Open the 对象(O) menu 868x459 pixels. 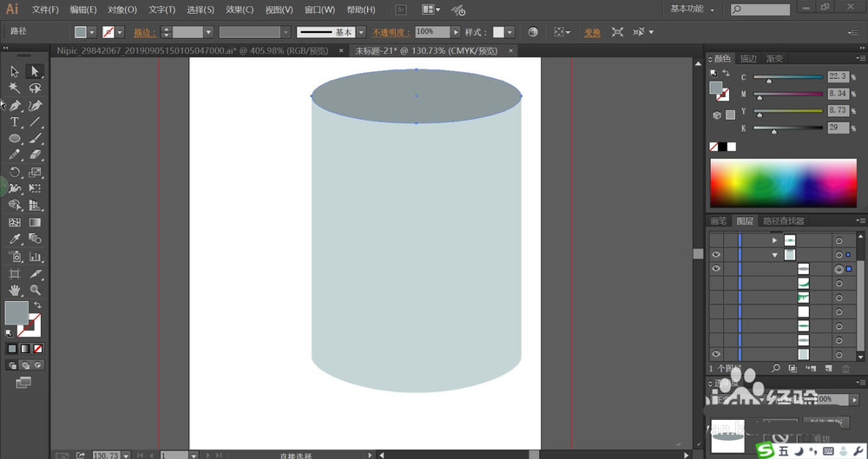[122, 10]
